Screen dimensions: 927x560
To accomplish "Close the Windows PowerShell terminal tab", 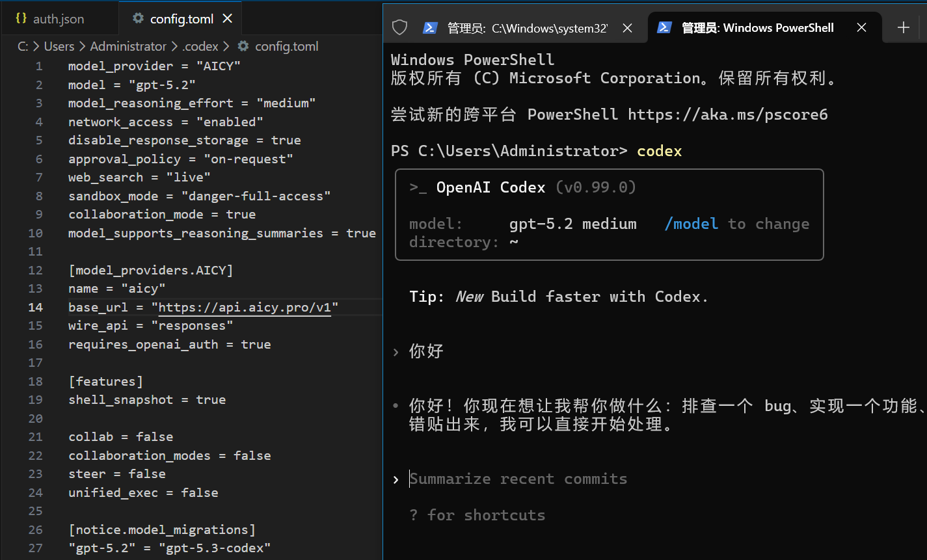I will [x=861, y=28].
